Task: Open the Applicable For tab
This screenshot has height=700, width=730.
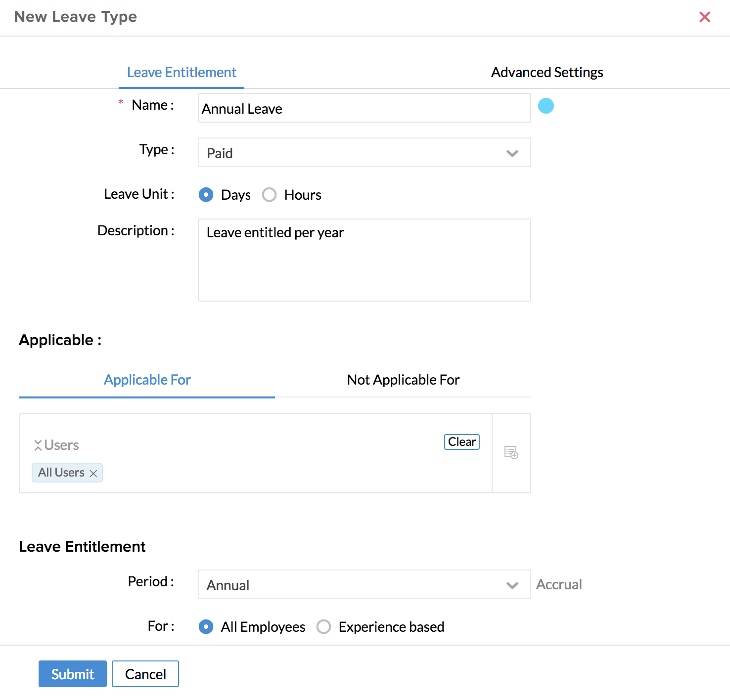Action: [x=147, y=380]
